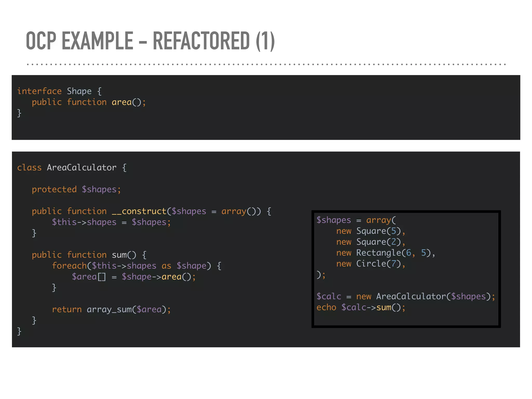Click the slide title OCP EXAMPLE – REFACTORED (1)
Viewport: 532px width, 399px height.
tap(150, 41)
